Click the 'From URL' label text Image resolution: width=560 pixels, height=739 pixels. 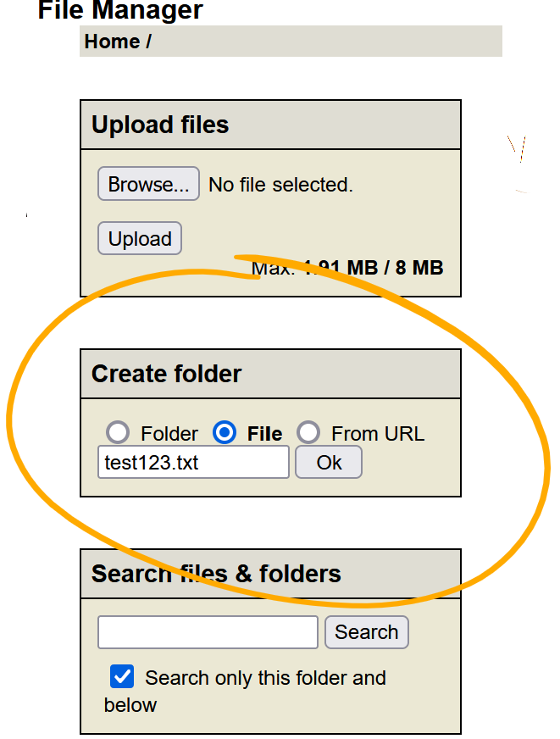point(378,434)
